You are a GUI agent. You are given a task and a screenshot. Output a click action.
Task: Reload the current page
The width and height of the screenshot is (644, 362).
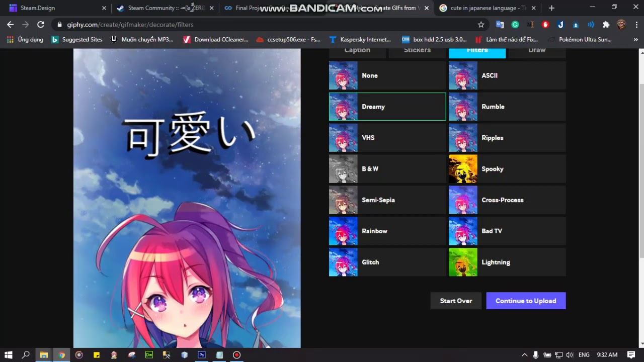(41, 24)
